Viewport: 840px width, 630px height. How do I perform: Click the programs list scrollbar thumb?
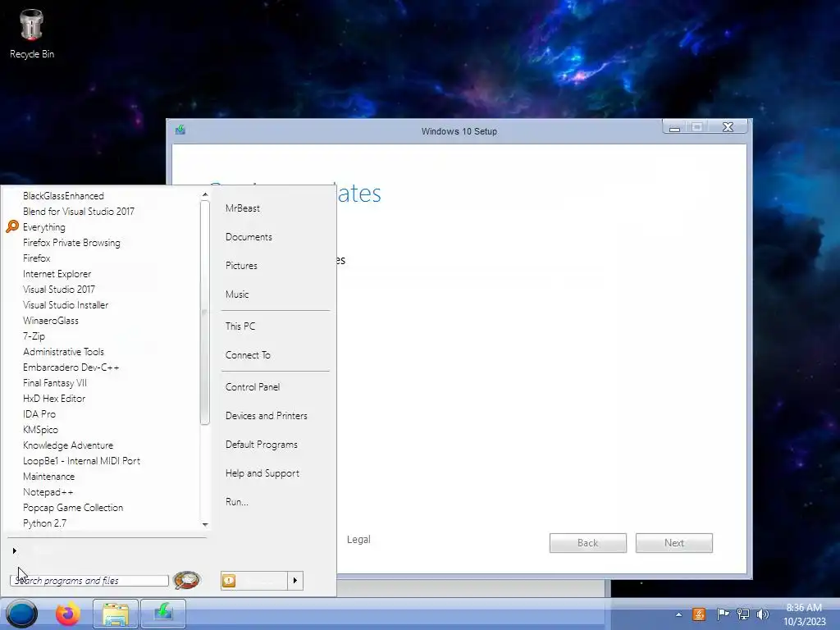(x=204, y=313)
